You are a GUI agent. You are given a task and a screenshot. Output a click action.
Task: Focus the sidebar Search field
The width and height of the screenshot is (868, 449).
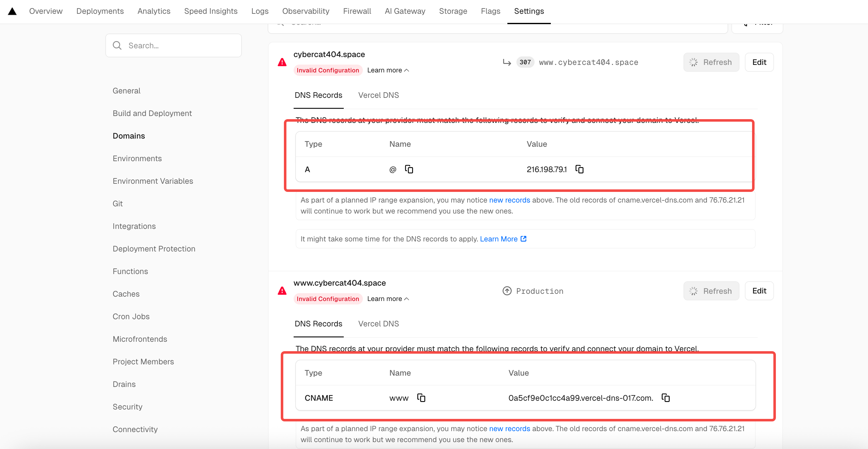[x=174, y=45]
